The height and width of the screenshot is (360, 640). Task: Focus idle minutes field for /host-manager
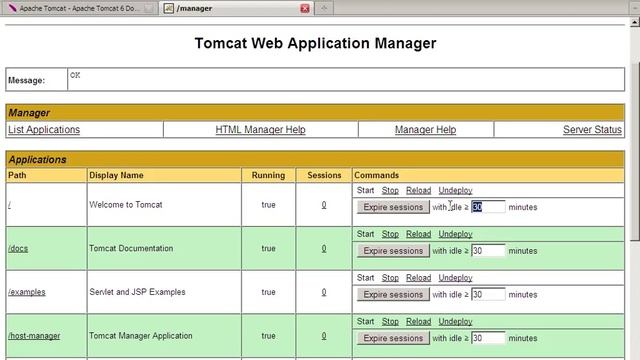tap(488, 338)
